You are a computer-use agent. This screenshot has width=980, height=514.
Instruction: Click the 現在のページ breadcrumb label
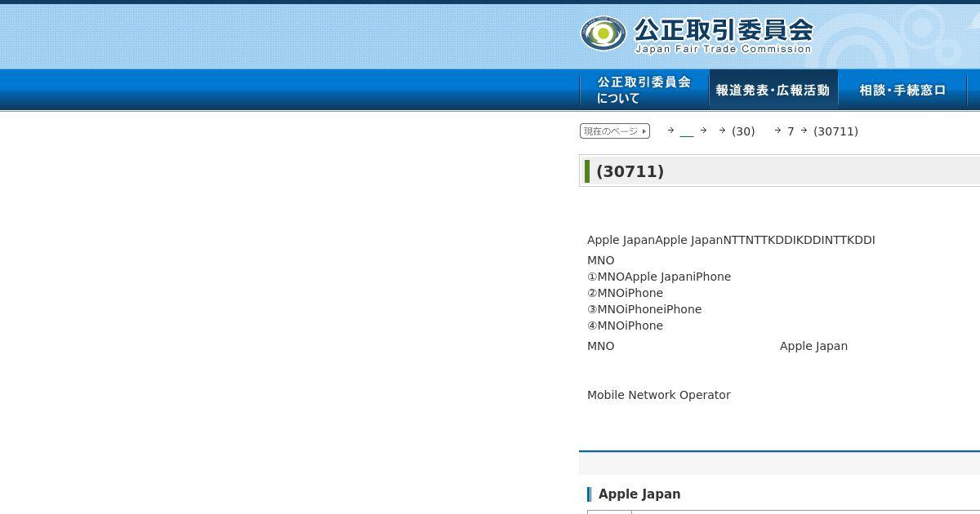pos(615,131)
